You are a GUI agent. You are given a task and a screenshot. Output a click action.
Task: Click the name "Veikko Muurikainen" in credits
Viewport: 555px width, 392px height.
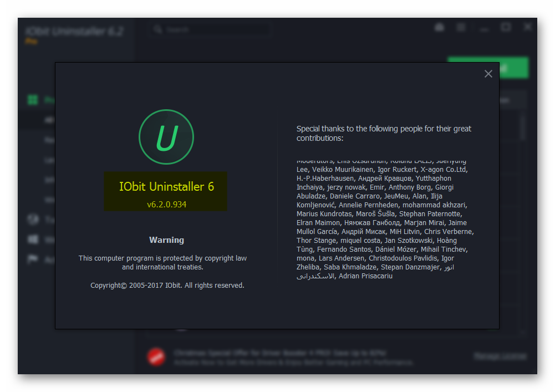[343, 170]
